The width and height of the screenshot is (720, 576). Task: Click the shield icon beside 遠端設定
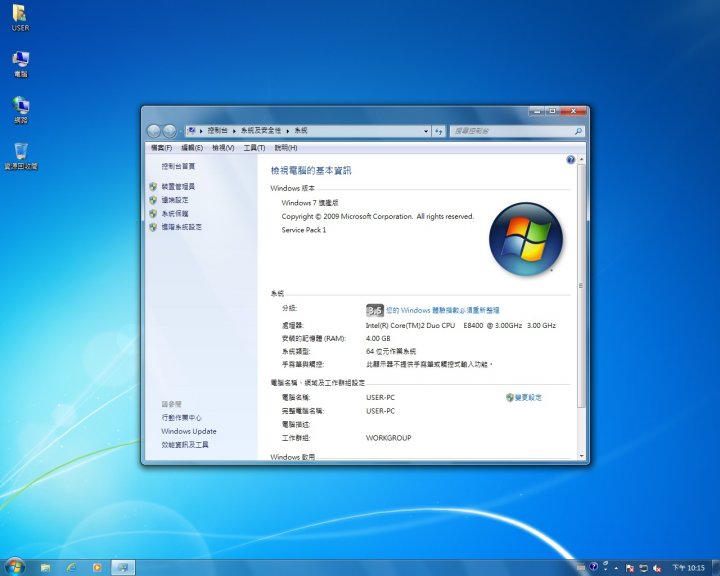click(x=153, y=200)
